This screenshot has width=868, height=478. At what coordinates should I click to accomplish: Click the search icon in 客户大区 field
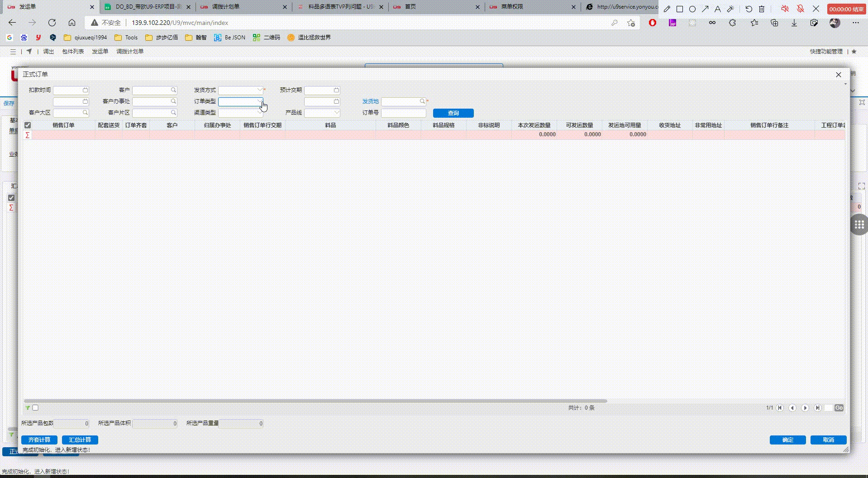(x=85, y=113)
